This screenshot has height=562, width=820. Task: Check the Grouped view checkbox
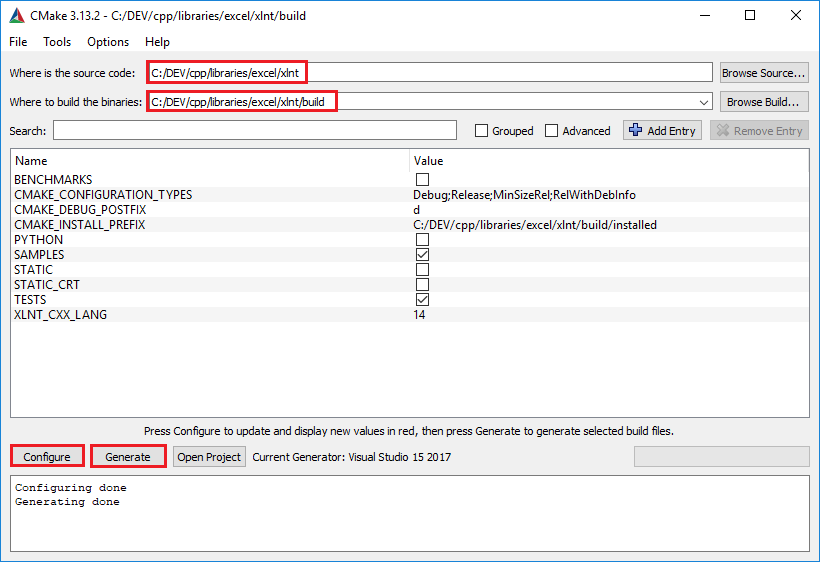pos(481,131)
